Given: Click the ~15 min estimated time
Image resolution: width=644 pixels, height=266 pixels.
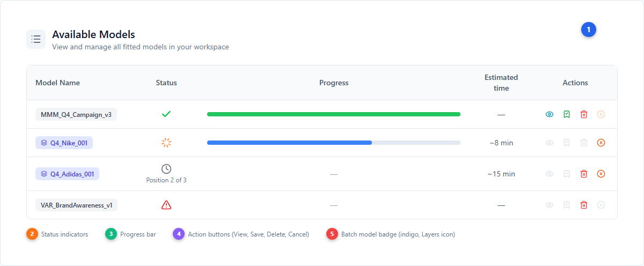Looking at the screenshot, I should (x=501, y=174).
